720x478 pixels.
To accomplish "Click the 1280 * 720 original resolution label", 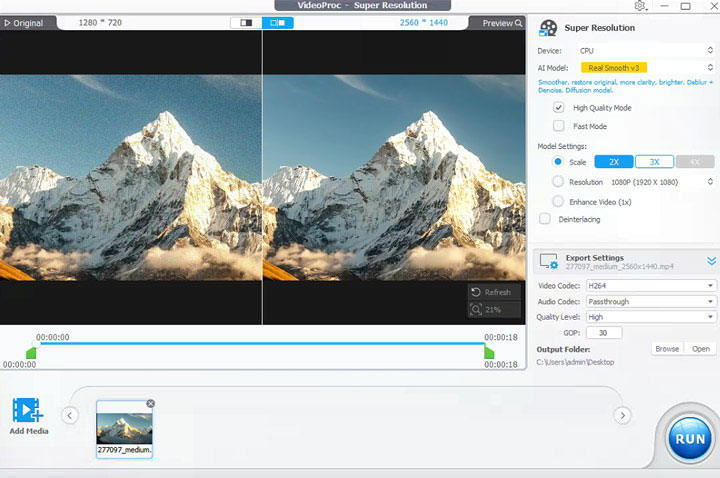I will [100, 22].
